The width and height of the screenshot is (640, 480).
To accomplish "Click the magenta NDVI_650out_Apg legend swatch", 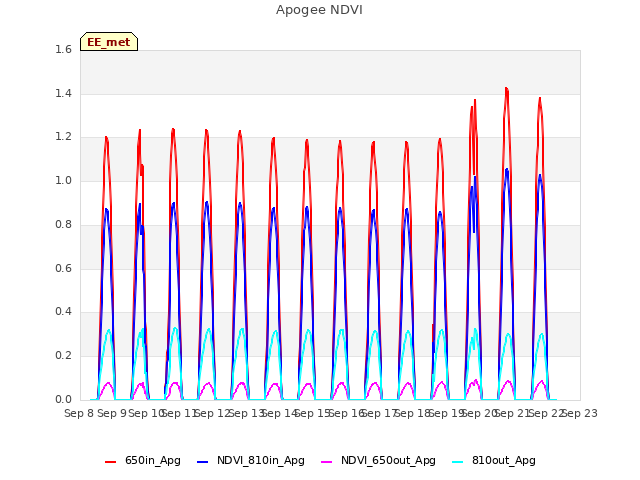I will click(327, 462).
